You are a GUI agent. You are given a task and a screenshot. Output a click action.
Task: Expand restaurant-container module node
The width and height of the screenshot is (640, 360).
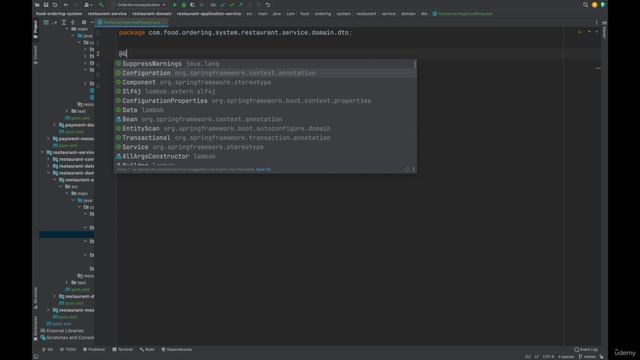coord(49,159)
